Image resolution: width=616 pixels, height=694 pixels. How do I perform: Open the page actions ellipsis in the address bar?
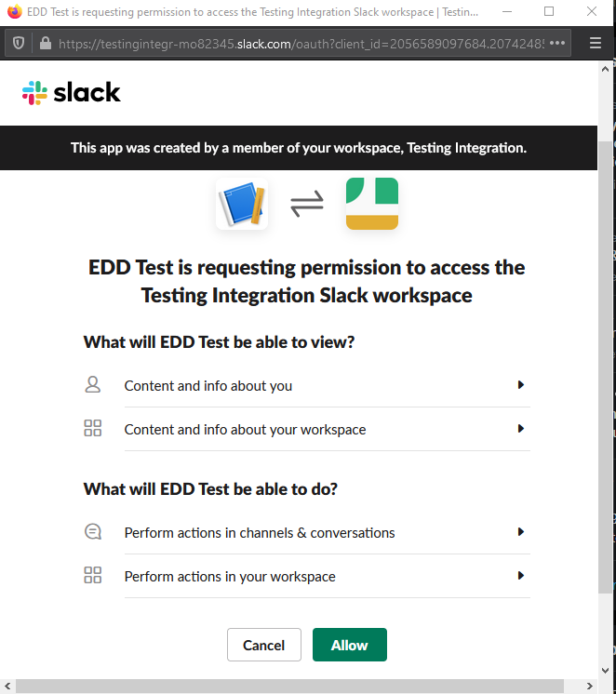(x=558, y=44)
